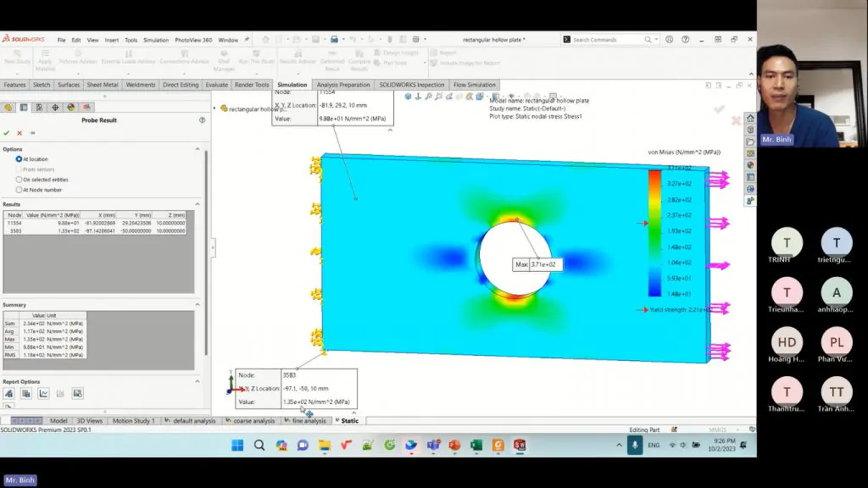
Task: Expand rectangular hollow plate tree arrow
Action: click(214, 108)
